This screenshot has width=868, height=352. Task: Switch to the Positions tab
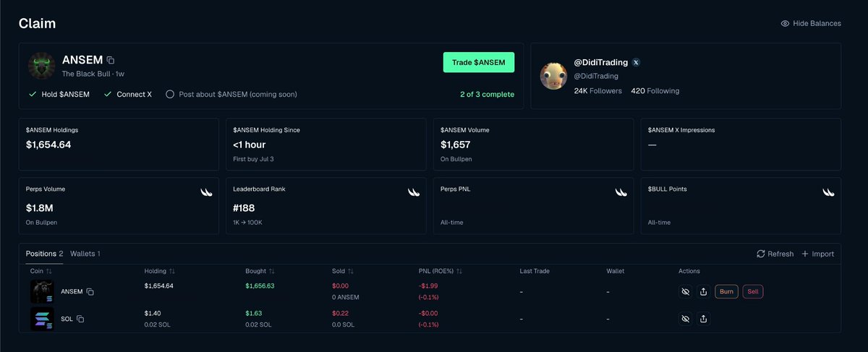[44, 254]
